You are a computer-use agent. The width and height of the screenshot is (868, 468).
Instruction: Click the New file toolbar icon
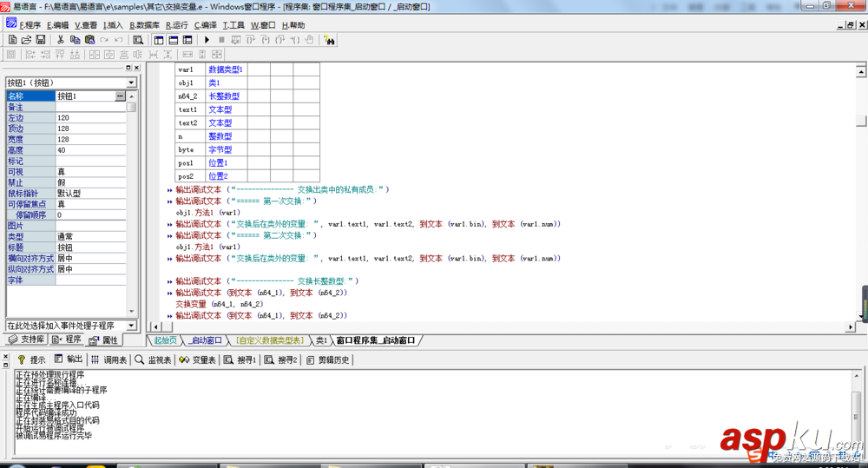[12, 40]
